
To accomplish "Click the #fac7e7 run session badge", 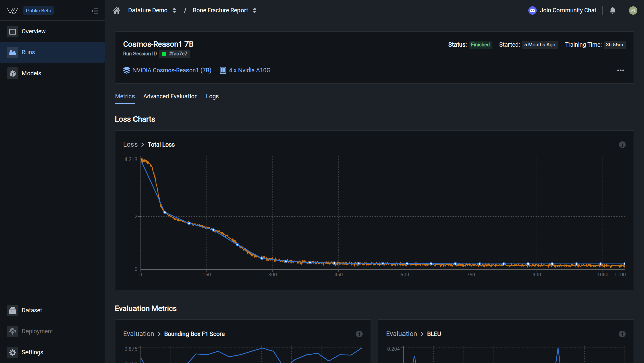I will tap(175, 54).
